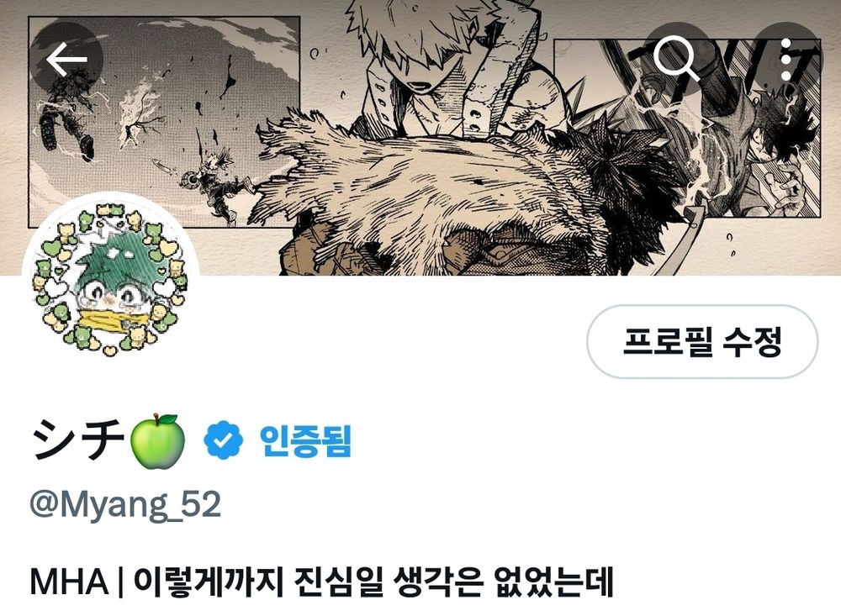Tap the left sky battle manga panel
The height and width of the screenshot is (616, 841).
click(x=164, y=121)
